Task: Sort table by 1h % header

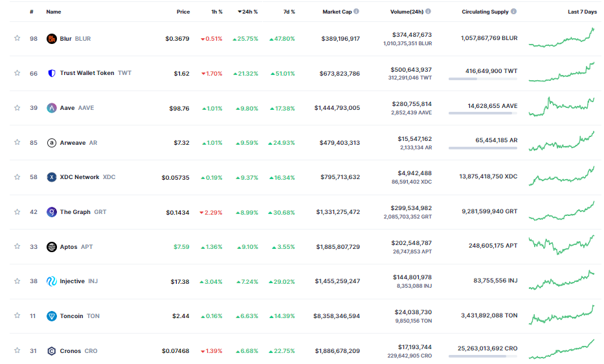Action: click(x=217, y=12)
